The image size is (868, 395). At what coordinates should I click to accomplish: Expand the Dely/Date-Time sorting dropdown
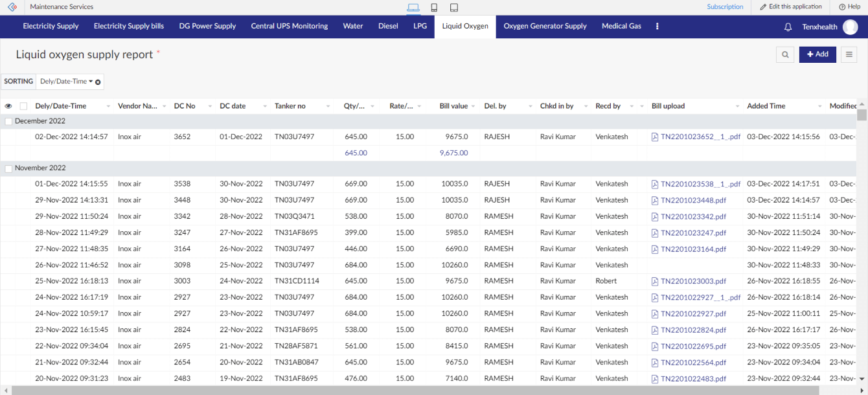point(91,82)
